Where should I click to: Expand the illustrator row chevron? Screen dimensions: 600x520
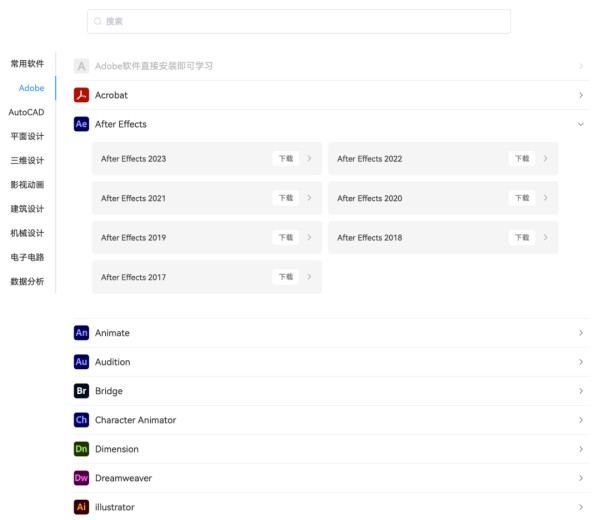(x=581, y=507)
